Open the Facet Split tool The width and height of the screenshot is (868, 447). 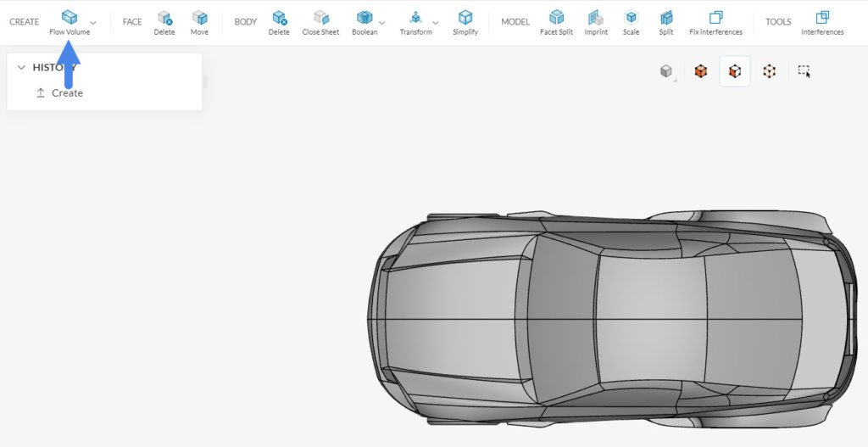(x=556, y=23)
